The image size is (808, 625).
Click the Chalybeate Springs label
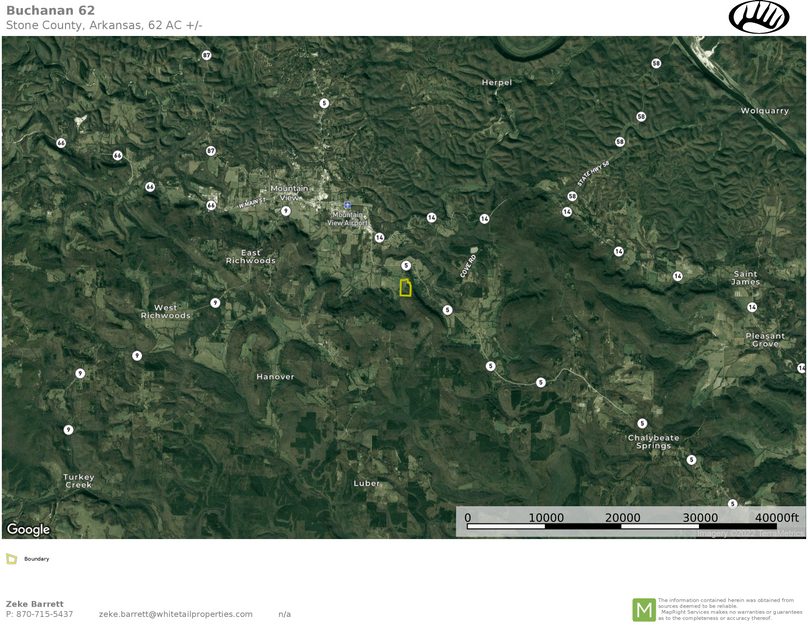[x=653, y=441]
